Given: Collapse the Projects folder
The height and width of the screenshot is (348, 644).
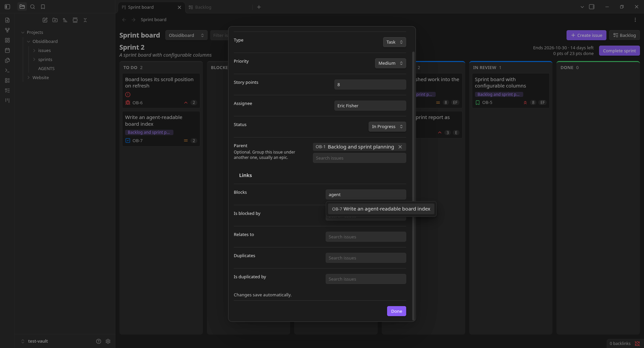Looking at the screenshot, I should (23, 33).
